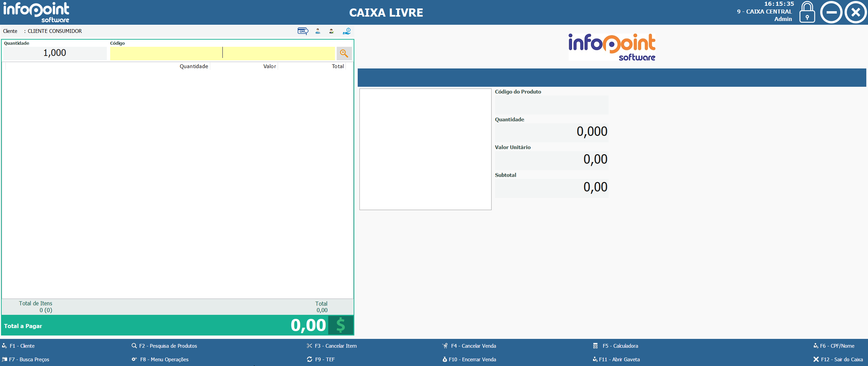868x366 pixels.
Task: Click F10 - Encerrar Venda
Action: click(x=472, y=359)
